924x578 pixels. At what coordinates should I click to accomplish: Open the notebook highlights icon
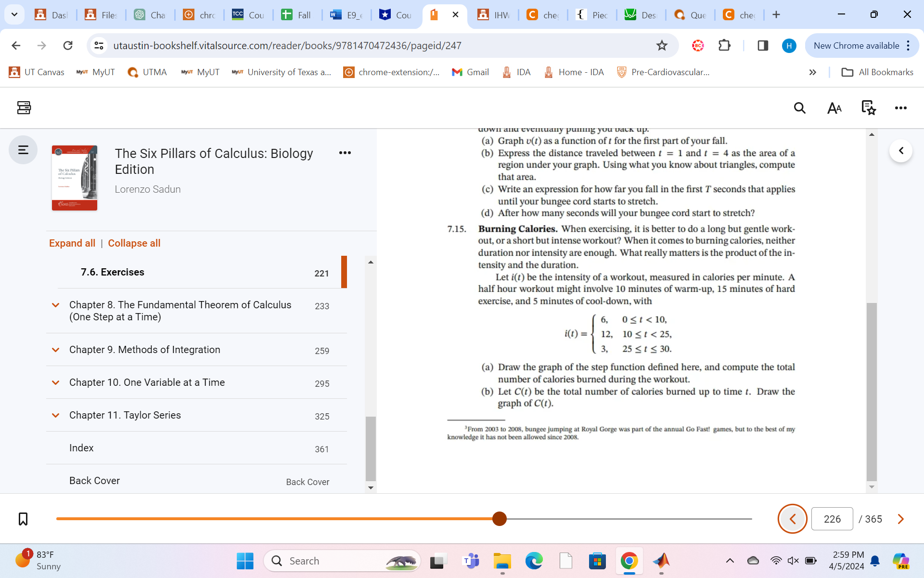coord(868,108)
